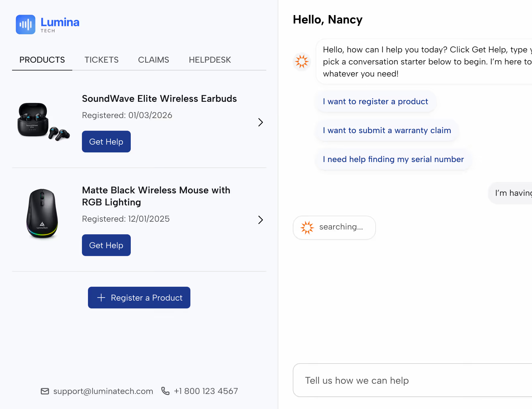Click 'Registered: 12/01/2025' date text

click(x=126, y=219)
